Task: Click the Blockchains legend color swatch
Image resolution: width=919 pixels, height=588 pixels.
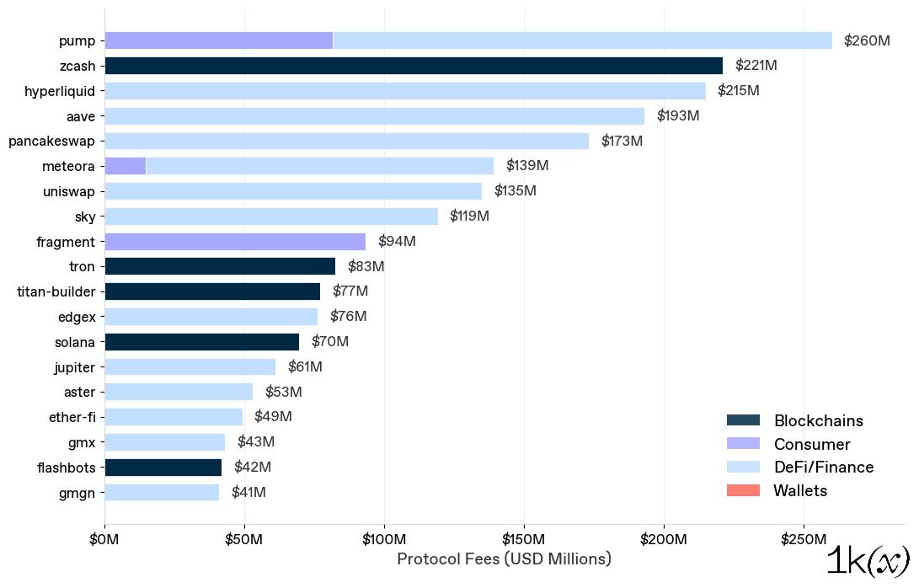Action: [743, 420]
